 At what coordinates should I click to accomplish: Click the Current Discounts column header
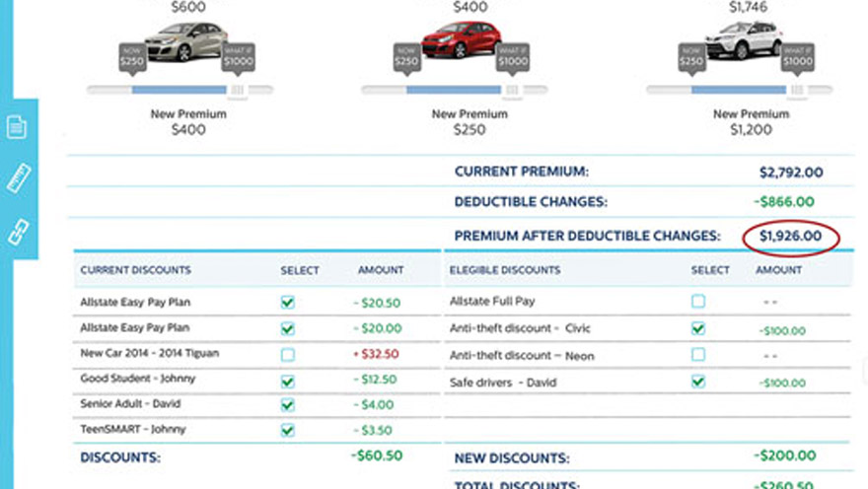point(135,270)
